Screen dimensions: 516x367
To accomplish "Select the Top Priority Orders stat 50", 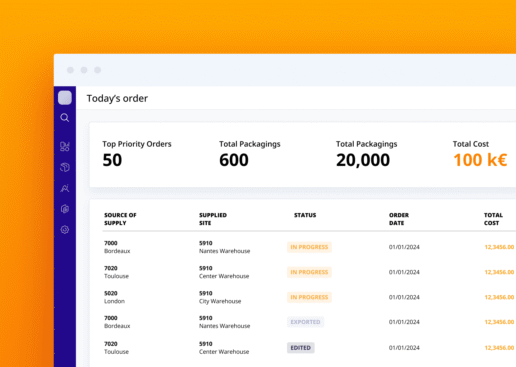I will click(x=112, y=160).
